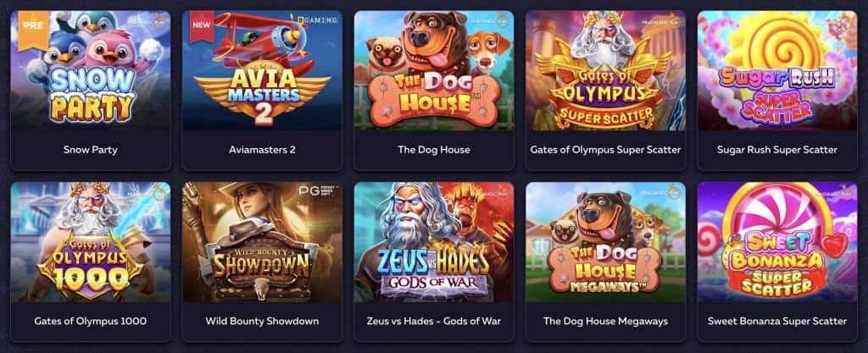Open Gates of Olympus 1000 thumbnail

tap(90, 242)
